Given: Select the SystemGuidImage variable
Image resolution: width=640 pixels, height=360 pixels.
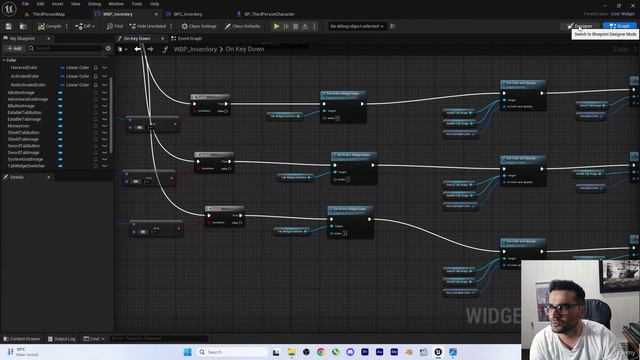Looking at the screenshot, I should pos(25,159).
